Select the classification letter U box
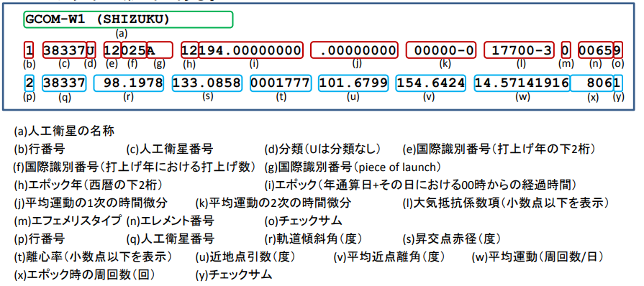Screen dimensions: 644x286 [x=91, y=50]
